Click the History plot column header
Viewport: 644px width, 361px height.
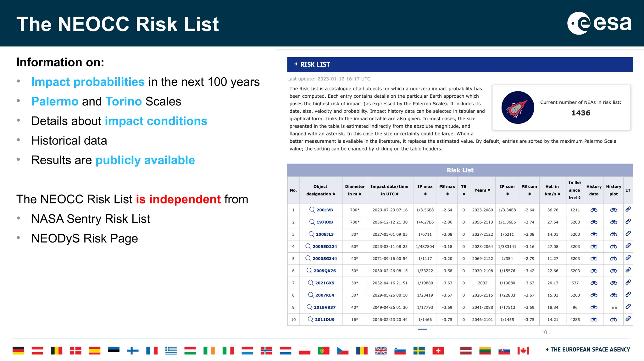point(613,190)
